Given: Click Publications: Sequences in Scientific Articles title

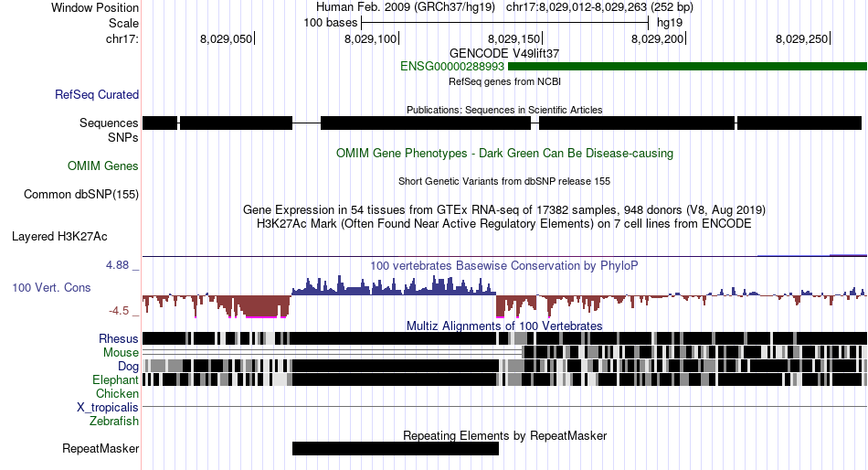Looking at the screenshot, I should pyautogui.click(x=504, y=110).
